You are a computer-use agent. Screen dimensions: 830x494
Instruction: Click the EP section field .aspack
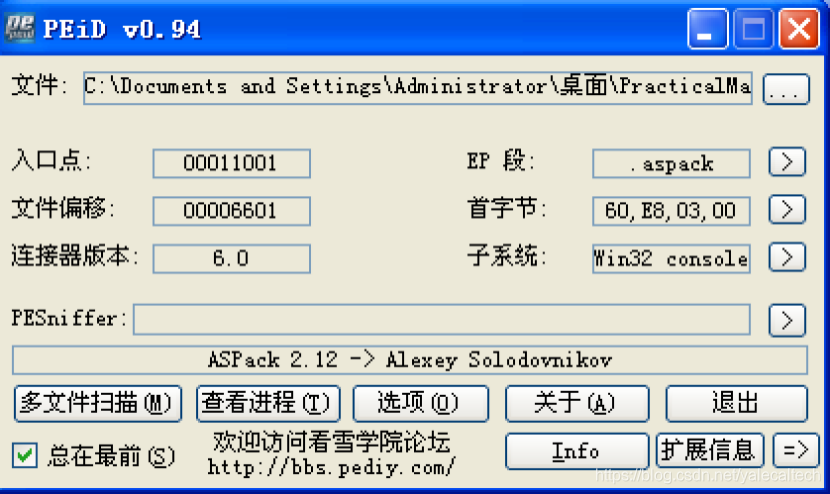click(x=671, y=164)
